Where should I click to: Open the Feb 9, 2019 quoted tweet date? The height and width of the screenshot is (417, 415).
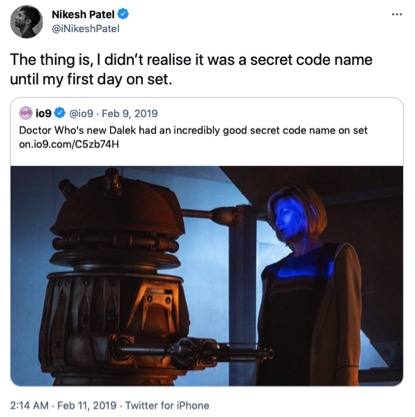129,113
